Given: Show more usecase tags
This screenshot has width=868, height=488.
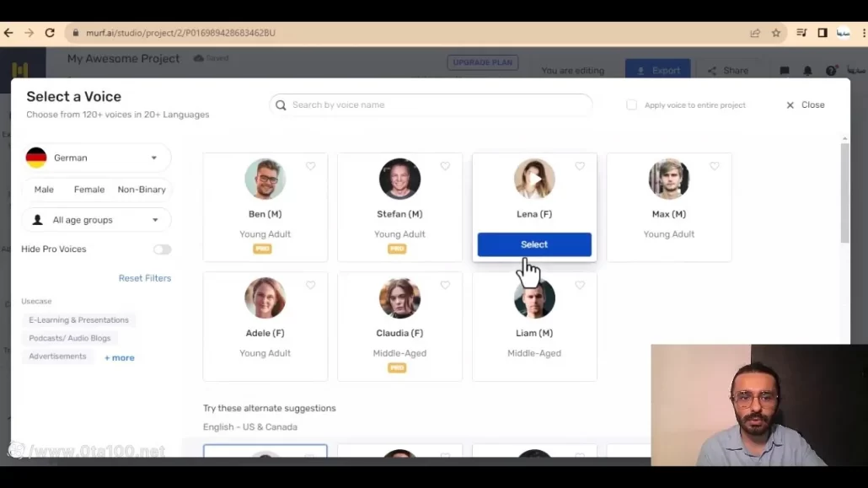Looking at the screenshot, I should click(119, 358).
